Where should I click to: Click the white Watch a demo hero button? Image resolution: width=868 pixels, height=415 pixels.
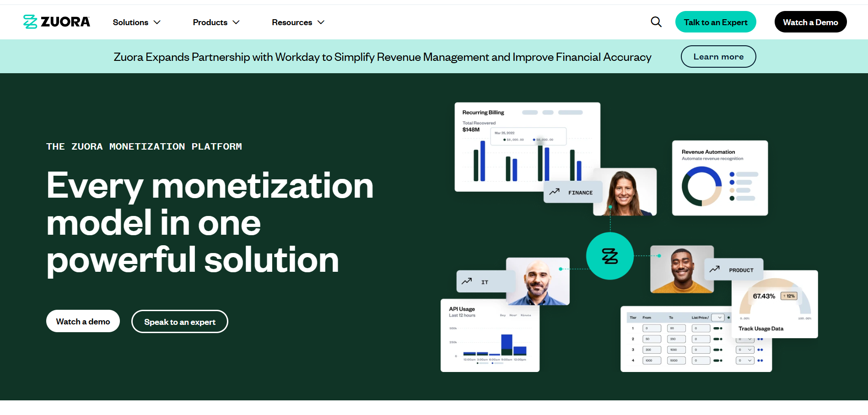pos(83,322)
